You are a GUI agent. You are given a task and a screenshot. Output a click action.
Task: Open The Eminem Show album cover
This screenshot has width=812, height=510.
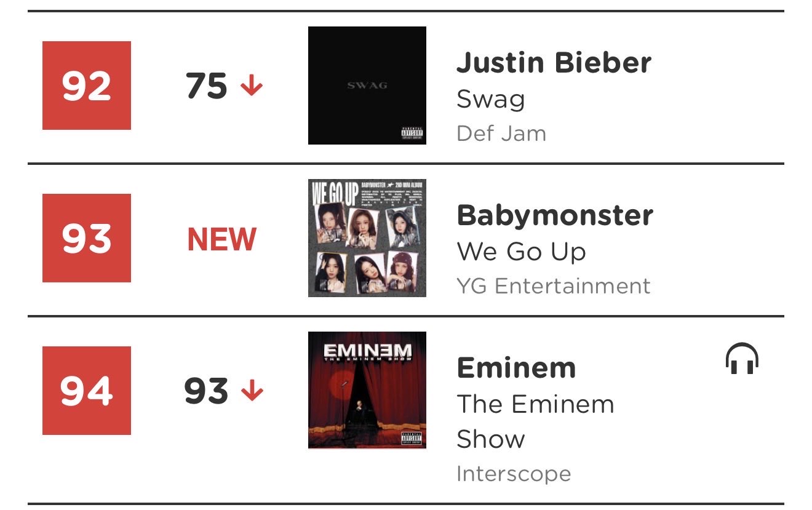click(x=367, y=390)
